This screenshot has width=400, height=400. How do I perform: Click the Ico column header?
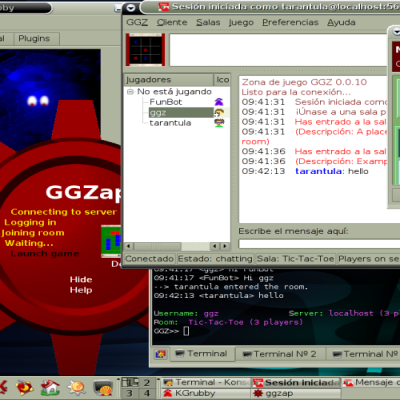pos(222,80)
